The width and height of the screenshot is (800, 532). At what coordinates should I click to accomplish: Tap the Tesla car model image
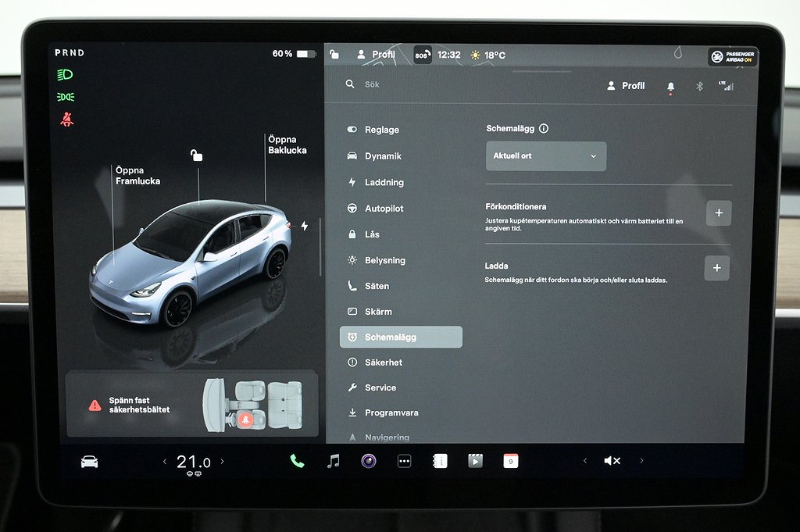pyautogui.click(x=191, y=264)
